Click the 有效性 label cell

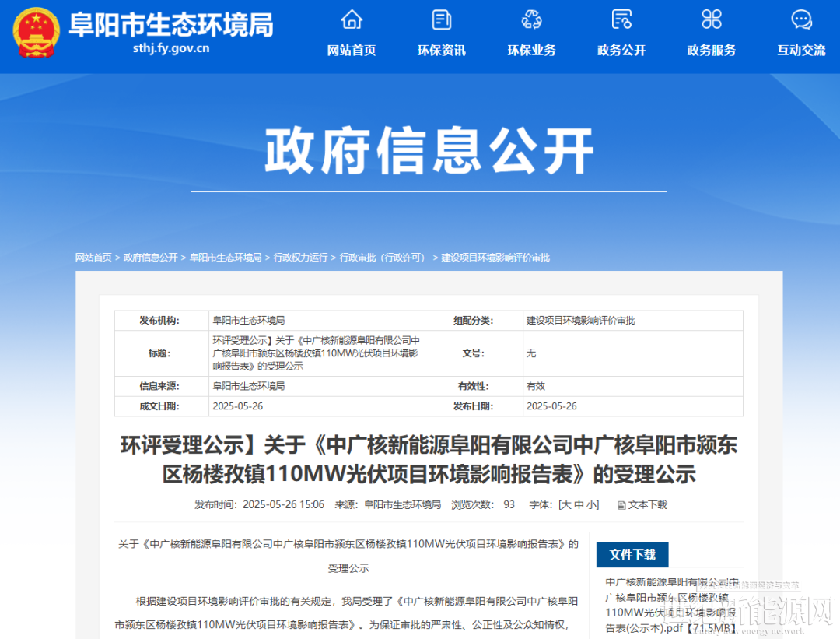[x=476, y=386]
